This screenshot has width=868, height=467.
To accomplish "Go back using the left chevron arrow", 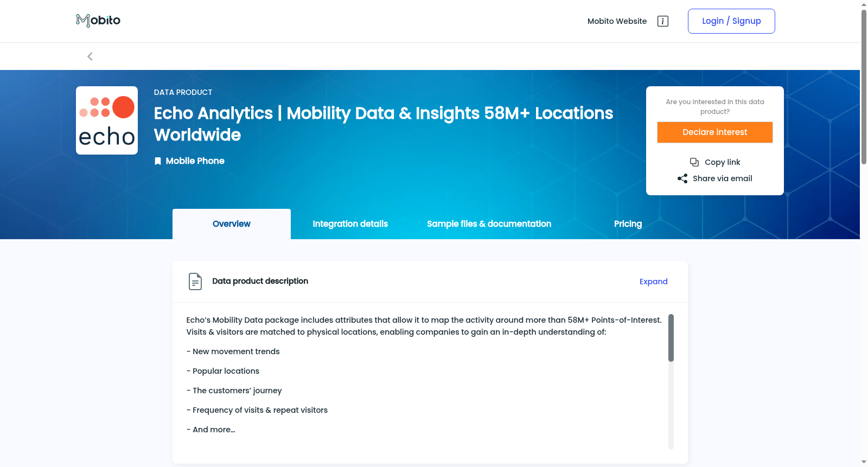I will pos(90,56).
